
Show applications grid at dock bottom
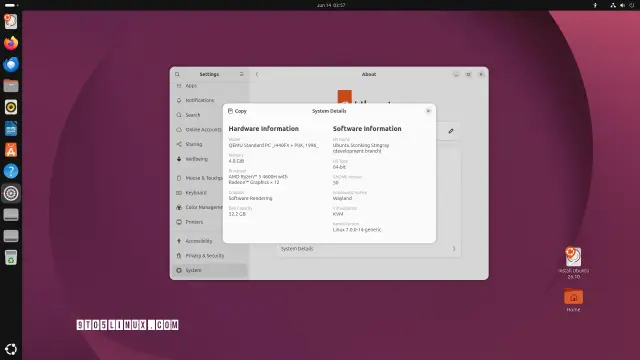tap(11, 349)
